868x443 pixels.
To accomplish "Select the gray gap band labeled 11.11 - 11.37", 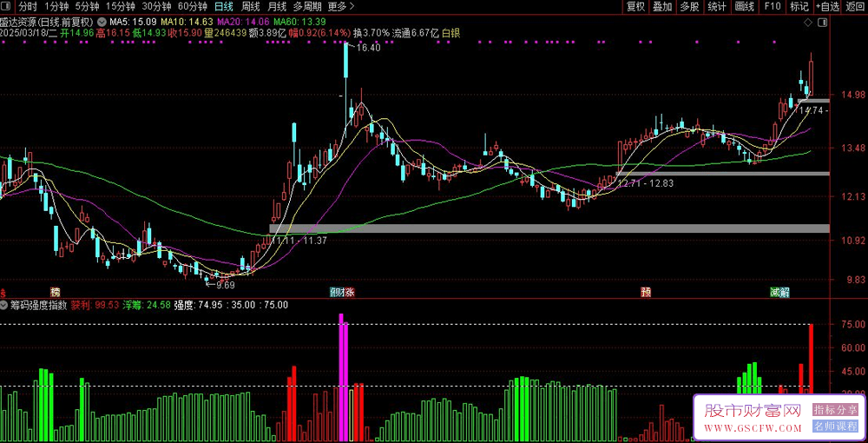I will click(549, 228).
